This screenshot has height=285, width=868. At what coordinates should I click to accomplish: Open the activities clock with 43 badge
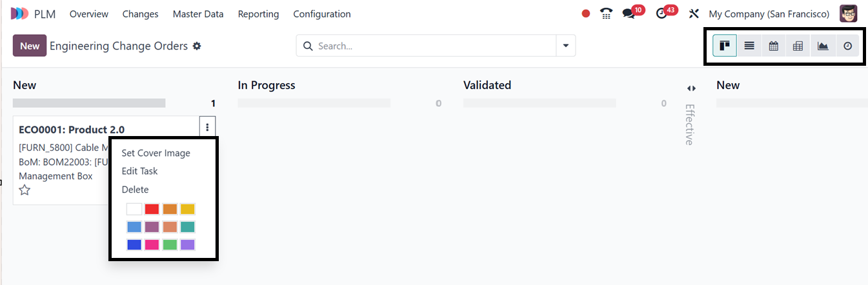tap(661, 14)
